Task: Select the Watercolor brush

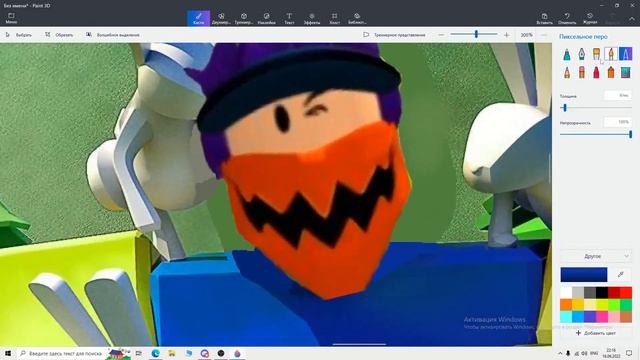Action: 611,54
